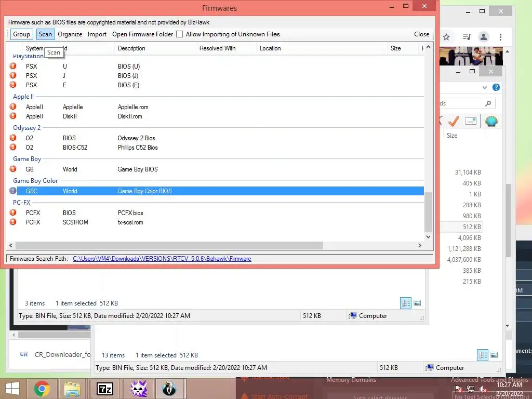Open 7-Zip from the taskbar
532x399 pixels.
pyautogui.click(x=105, y=389)
